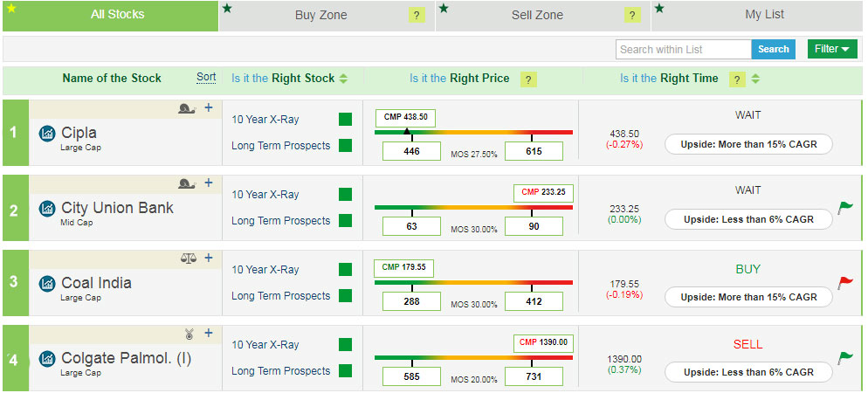
Task: Click the chart icon beside Cipla
Action: (47, 134)
